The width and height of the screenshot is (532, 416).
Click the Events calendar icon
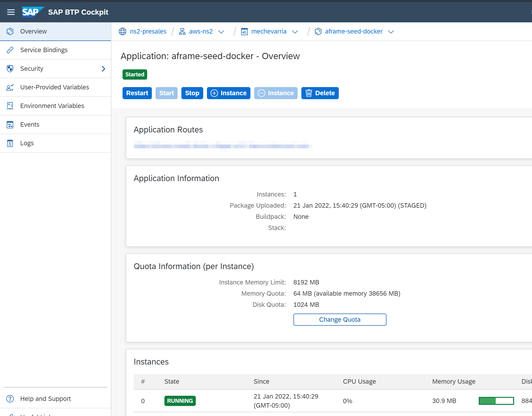click(x=10, y=125)
